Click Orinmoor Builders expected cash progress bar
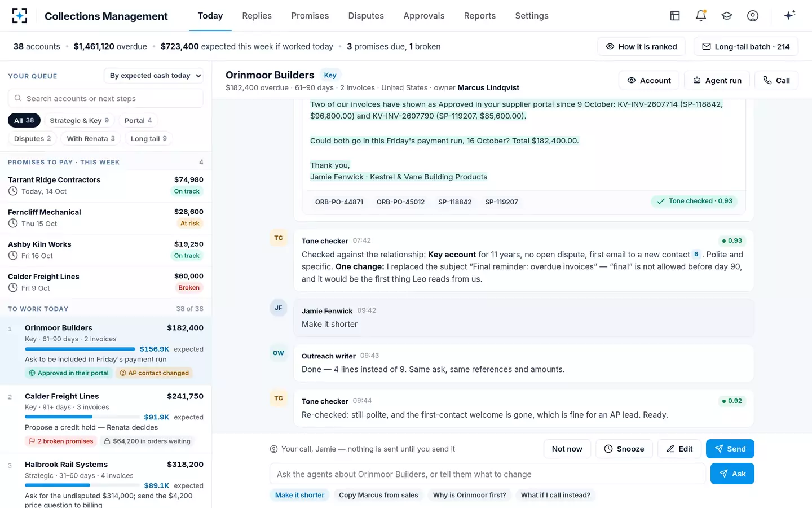The height and width of the screenshot is (508, 812). (80, 349)
